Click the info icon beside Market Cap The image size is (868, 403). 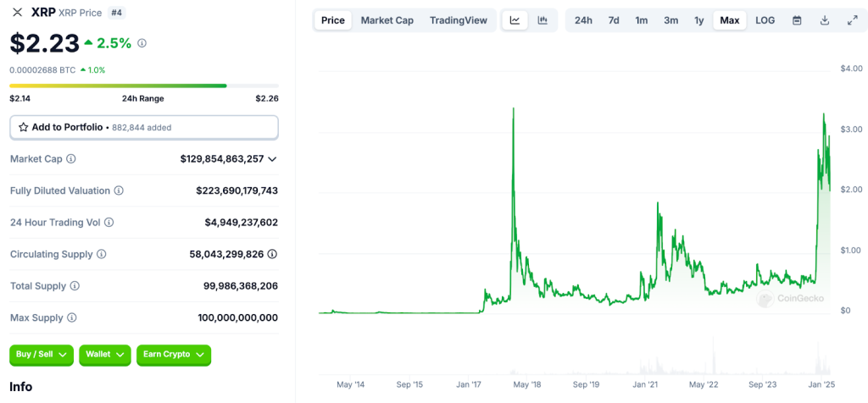point(71,159)
